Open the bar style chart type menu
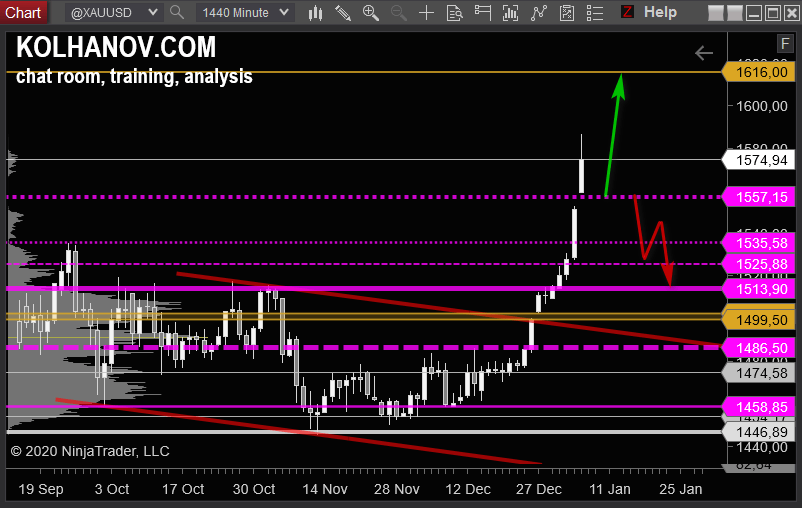This screenshot has width=802, height=508. tap(315, 13)
